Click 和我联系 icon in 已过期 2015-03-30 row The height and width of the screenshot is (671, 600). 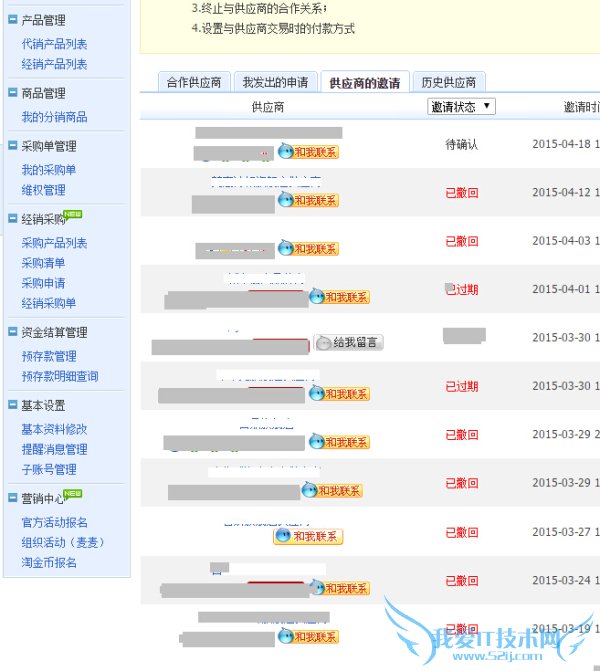click(x=339, y=393)
